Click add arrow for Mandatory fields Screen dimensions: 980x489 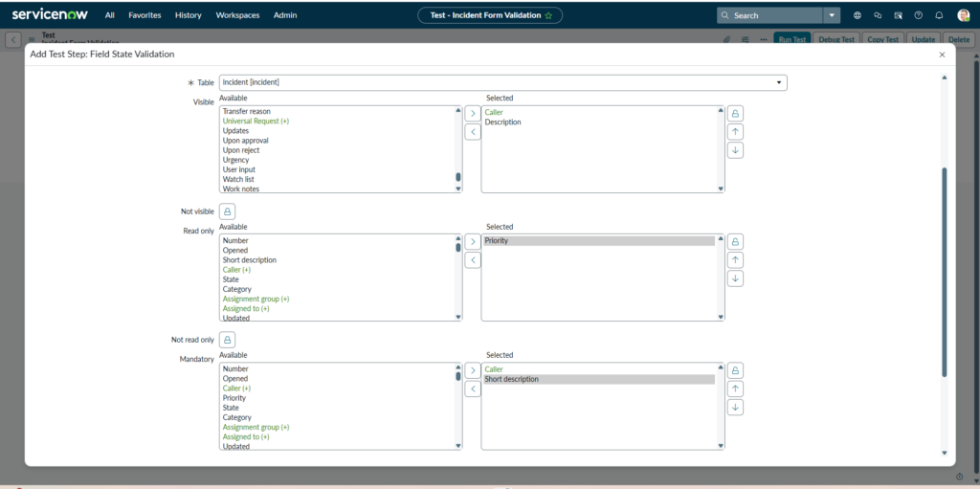pyautogui.click(x=472, y=370)
